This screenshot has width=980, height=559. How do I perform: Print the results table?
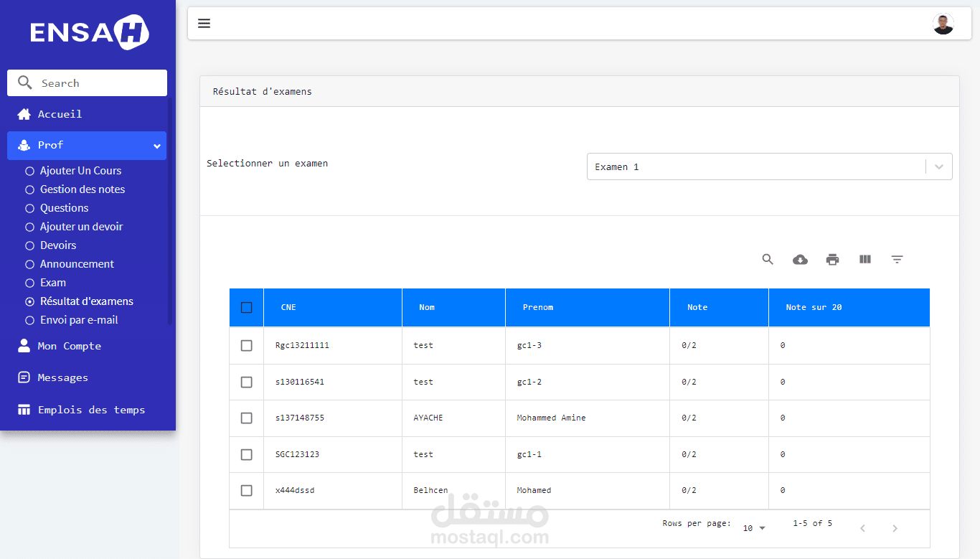click(832, 260)
